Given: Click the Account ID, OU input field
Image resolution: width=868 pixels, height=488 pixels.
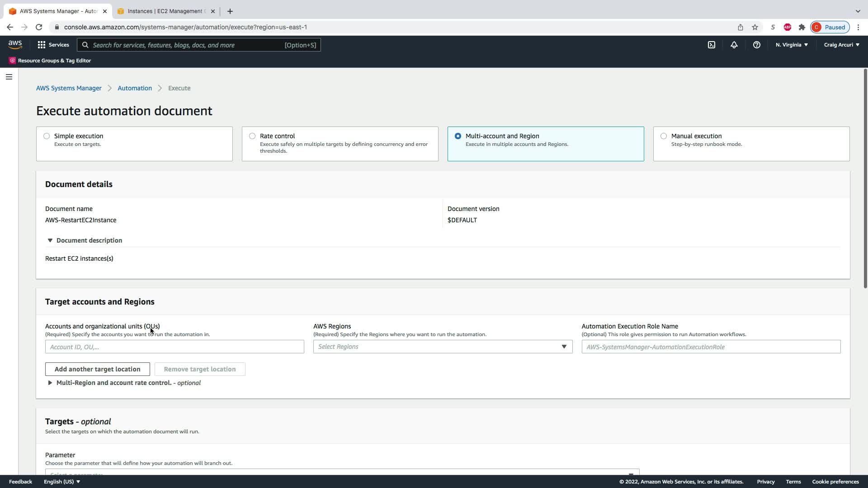Looking at the screenshot, I should [175, 347].
